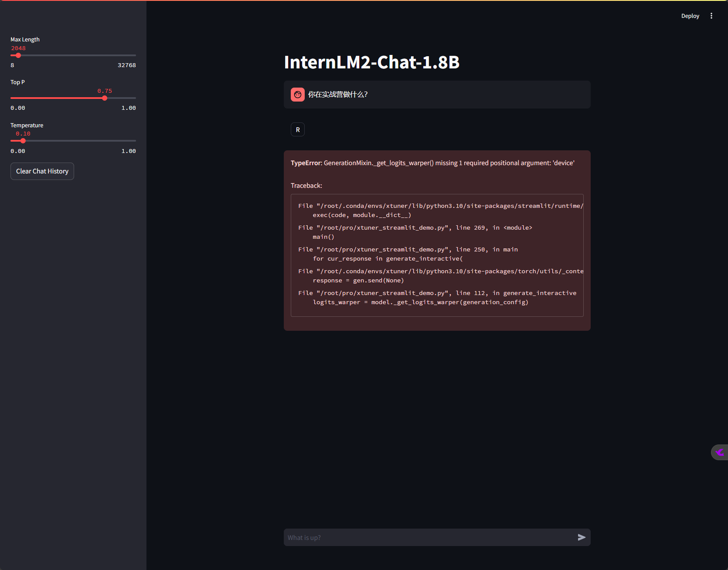Click the TypeError message line
Image resolution: width=728 pixels, height=570 pixels.
coord(432,163)
